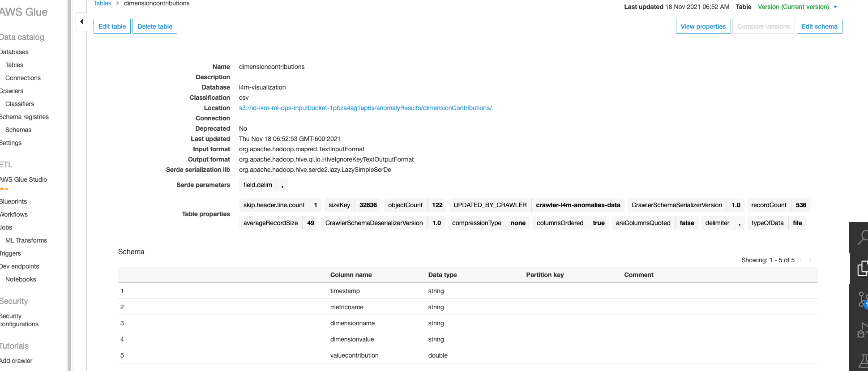The image size is (868, 371).
Task: Open Workflows in the sidebar
Action: point(14,214)
